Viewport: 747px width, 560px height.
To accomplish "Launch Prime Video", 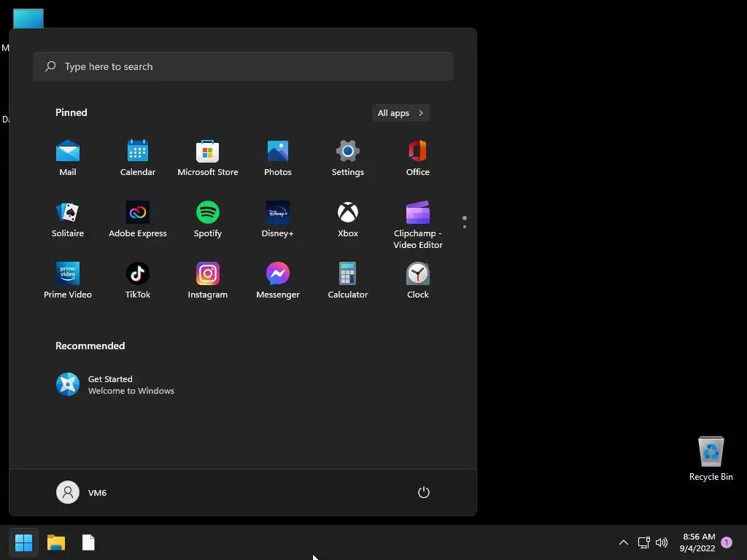I will point(68,281).
